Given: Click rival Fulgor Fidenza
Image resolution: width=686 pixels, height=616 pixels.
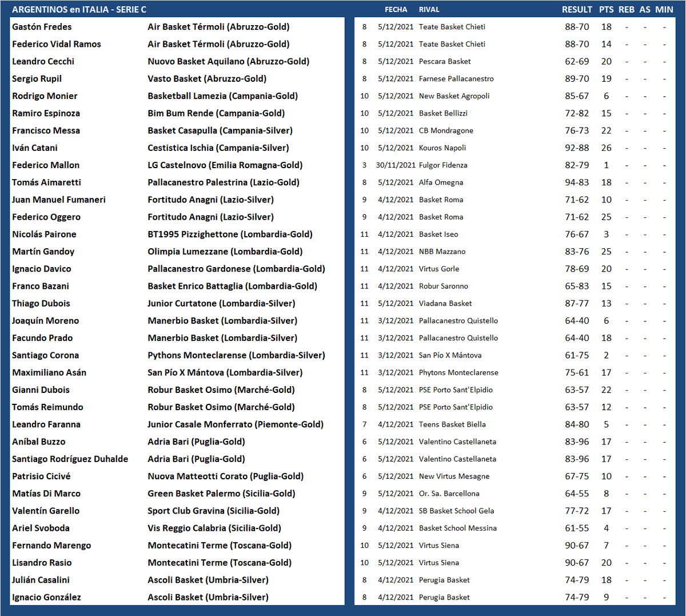Looking at the screenshot, I should pos(443,165).
